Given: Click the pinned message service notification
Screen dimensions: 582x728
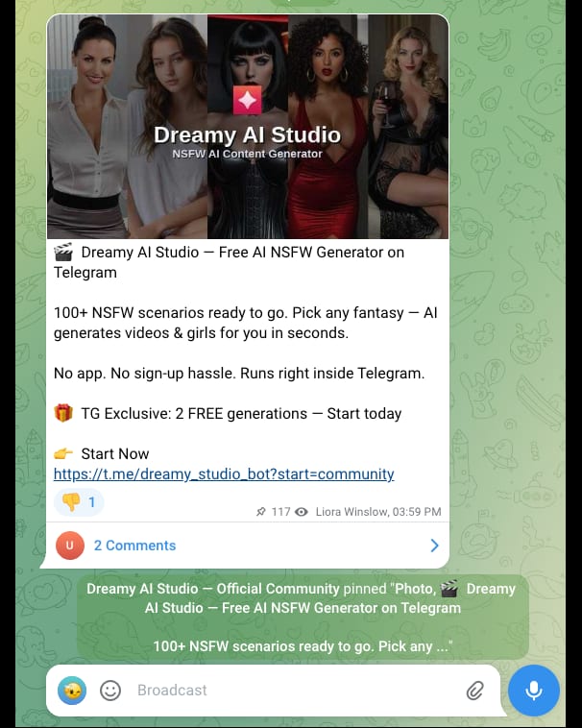Looking at the screenshot, I should [303, 617].
